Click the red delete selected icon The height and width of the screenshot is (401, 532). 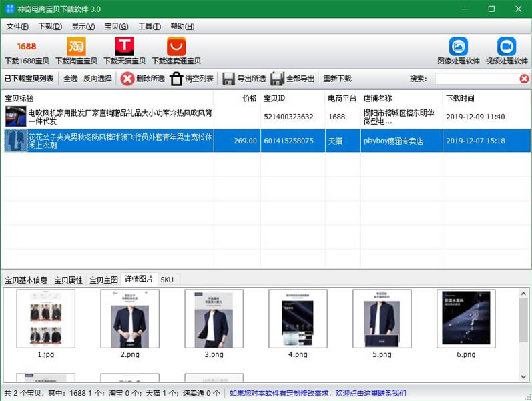tap(127, 79)
